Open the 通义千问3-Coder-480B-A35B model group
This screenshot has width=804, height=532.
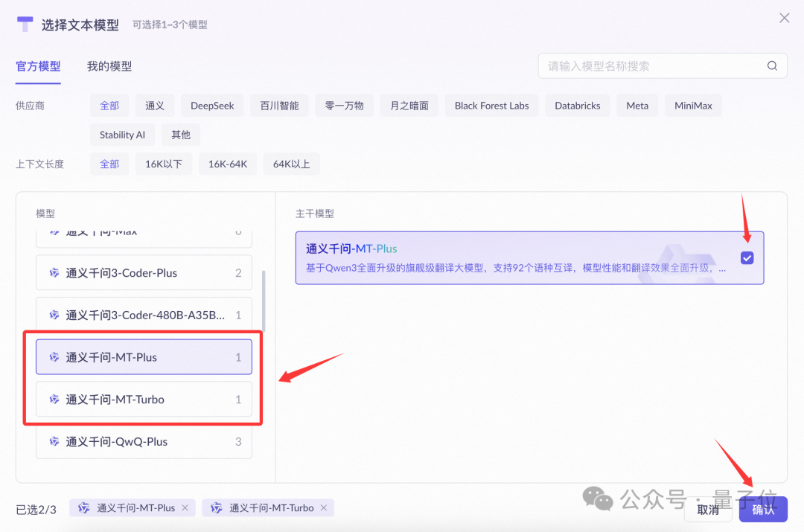tap(144, 315)
